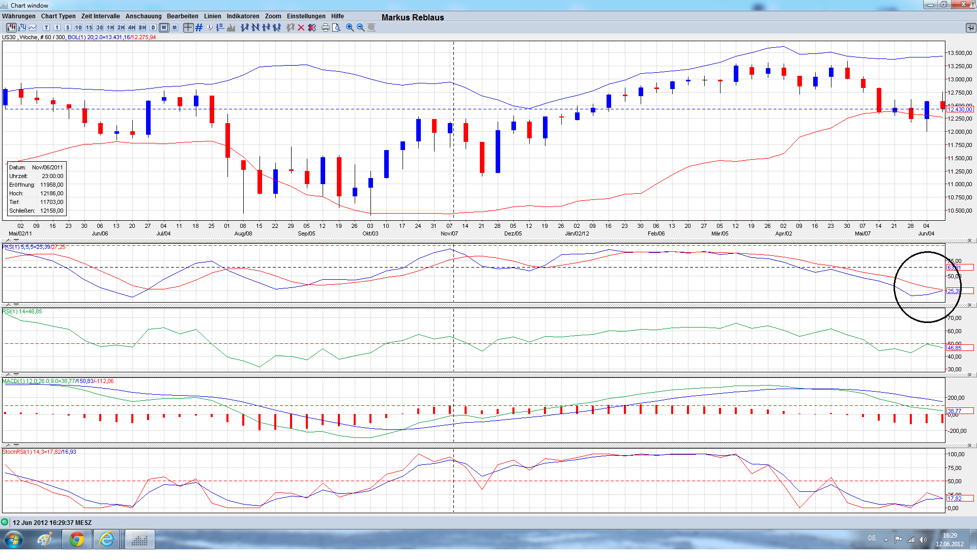Toggle the weekly W interval button
This screenshot has width=977, height=560.
point(164,27)
